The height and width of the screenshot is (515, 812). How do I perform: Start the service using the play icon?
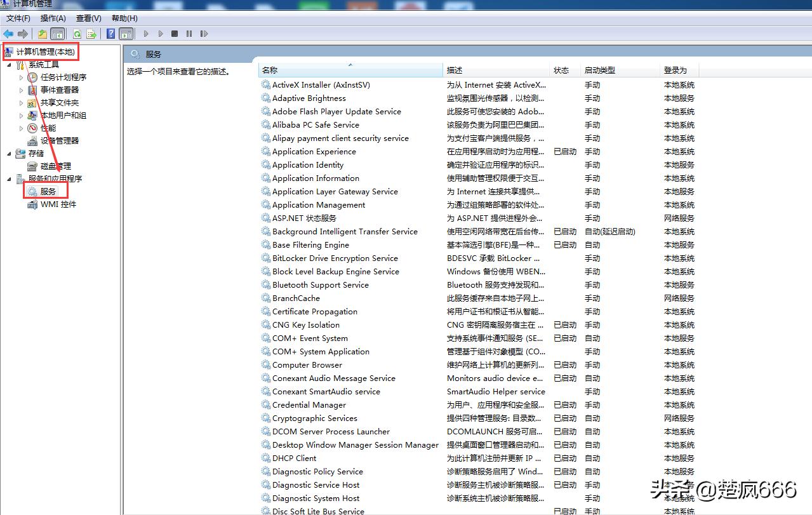click(x=145, y=34)
